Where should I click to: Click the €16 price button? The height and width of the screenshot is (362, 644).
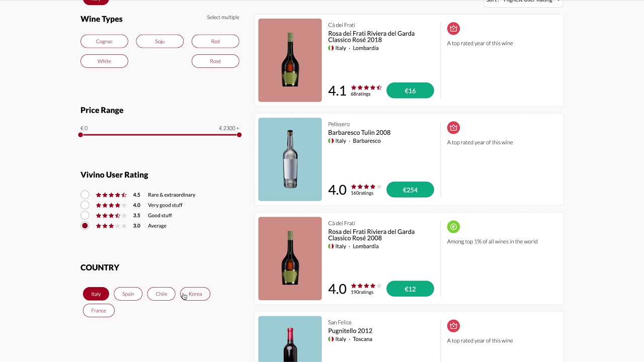[410, 90]
